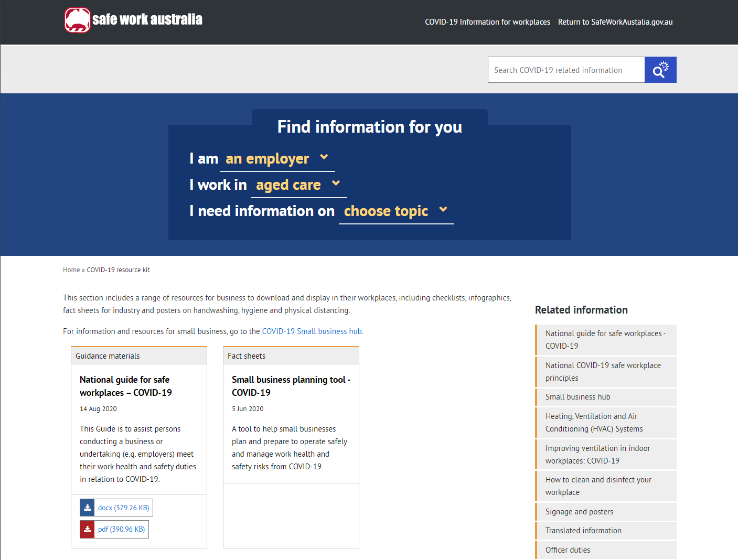Screen dimensions: 738x560
Task: Click the Safe Work Australia logo
Action: coord(133,20)
